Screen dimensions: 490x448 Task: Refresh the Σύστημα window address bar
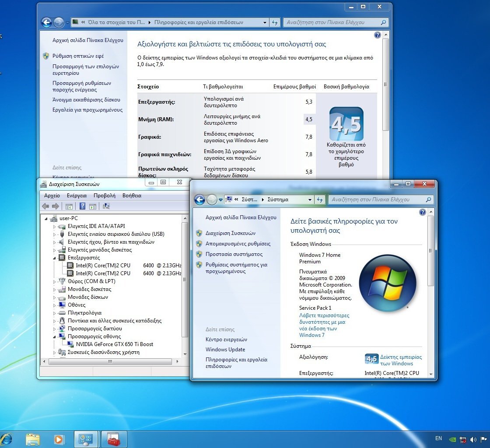click(x=320, y=199)
